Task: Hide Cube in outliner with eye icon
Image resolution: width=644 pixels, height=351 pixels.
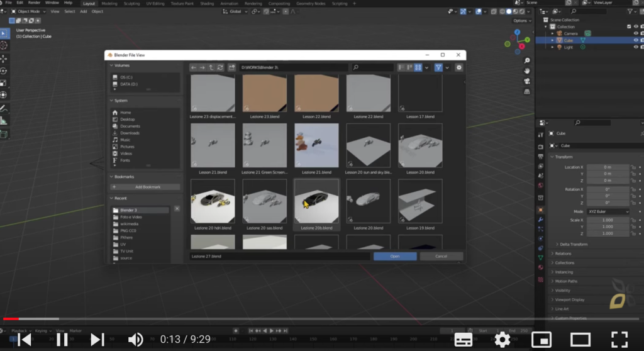Action: (636, 40)
